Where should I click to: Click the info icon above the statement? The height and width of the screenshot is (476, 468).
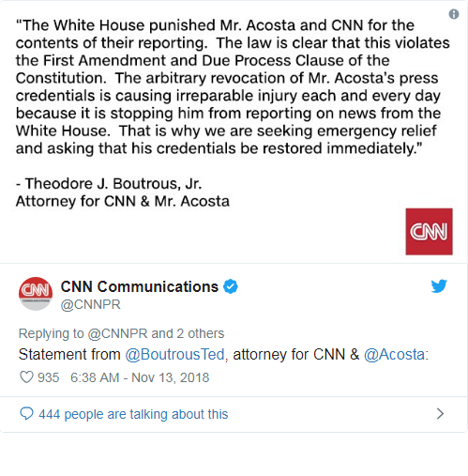(454, 14)
